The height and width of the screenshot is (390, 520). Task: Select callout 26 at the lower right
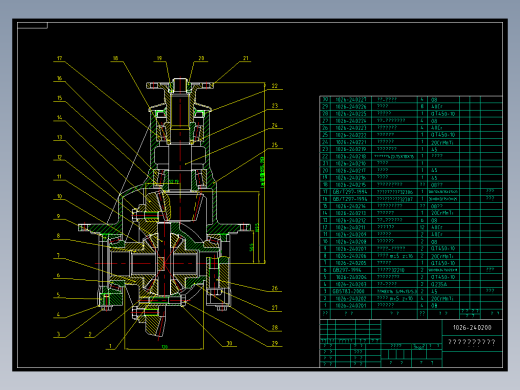click(274, 288)
